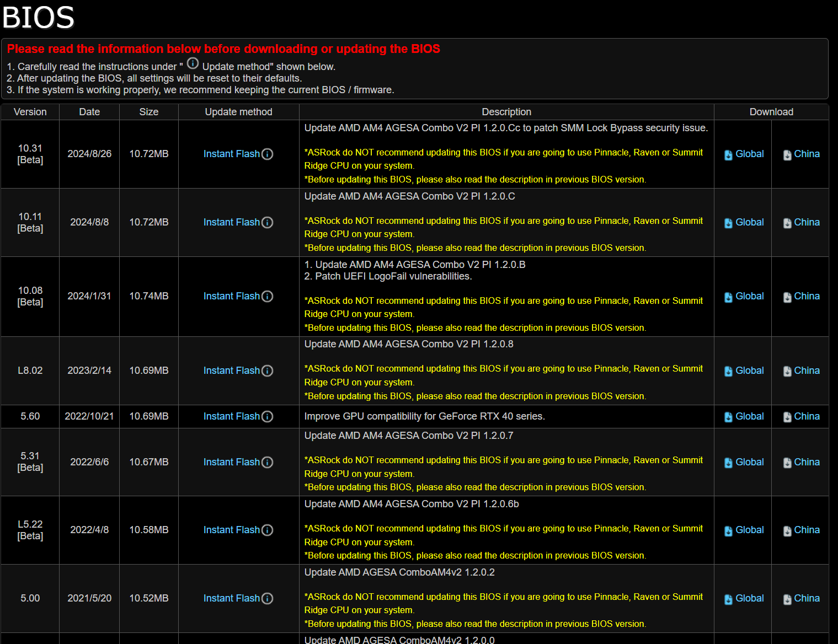Click the 10.31 [Beta] version cell
Image resolution: width=838 pixels, height=644 pixels.
tap(30, 154)
